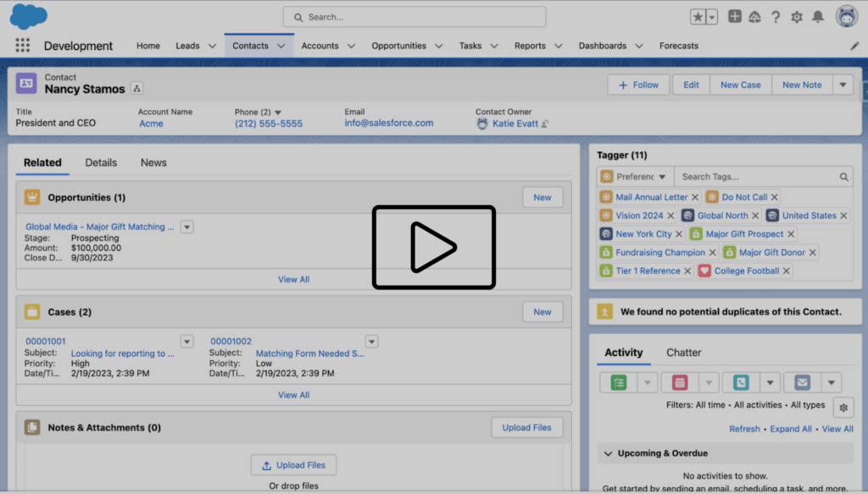This screenshot has height=494, width=868.
Task: Collapse the Upcoming & Overdue section
Action: coord(608,453)
